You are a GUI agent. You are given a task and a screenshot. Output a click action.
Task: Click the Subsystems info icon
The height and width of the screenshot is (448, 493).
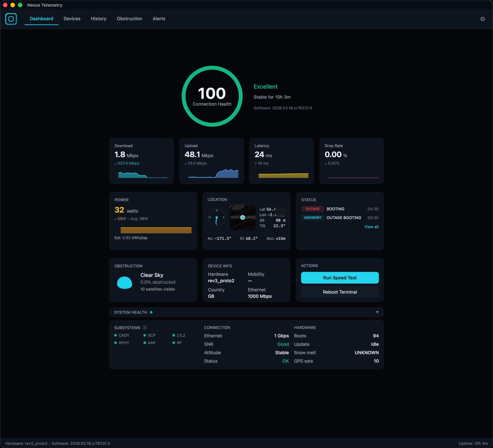point(145,328)
